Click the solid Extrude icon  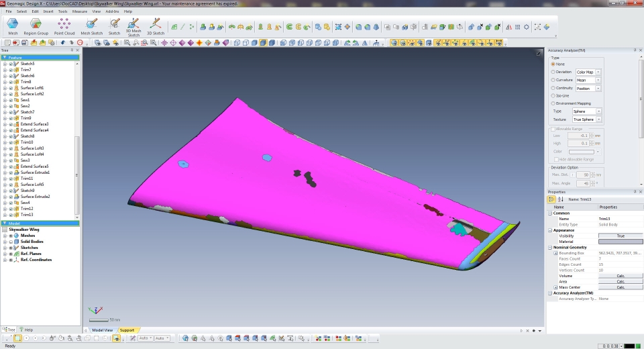(203, 27)
